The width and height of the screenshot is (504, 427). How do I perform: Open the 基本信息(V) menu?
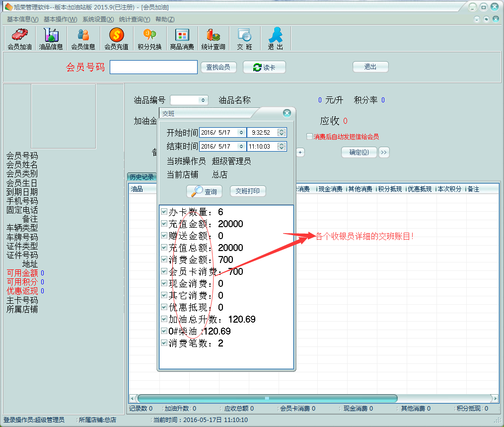coord(22,19)
